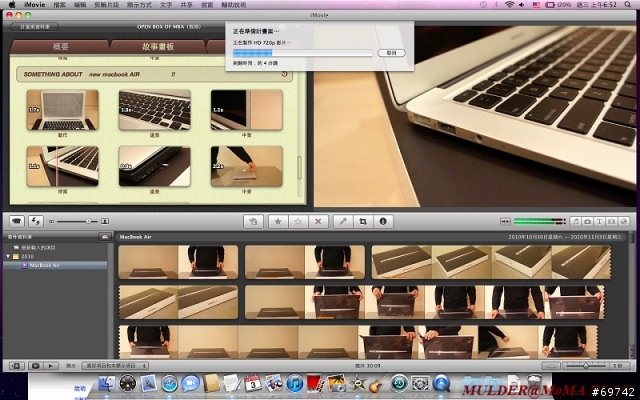This screenshot has width=640, height=400.
Task: Open System Preferences from the Dock
Action: click(420, 384)
